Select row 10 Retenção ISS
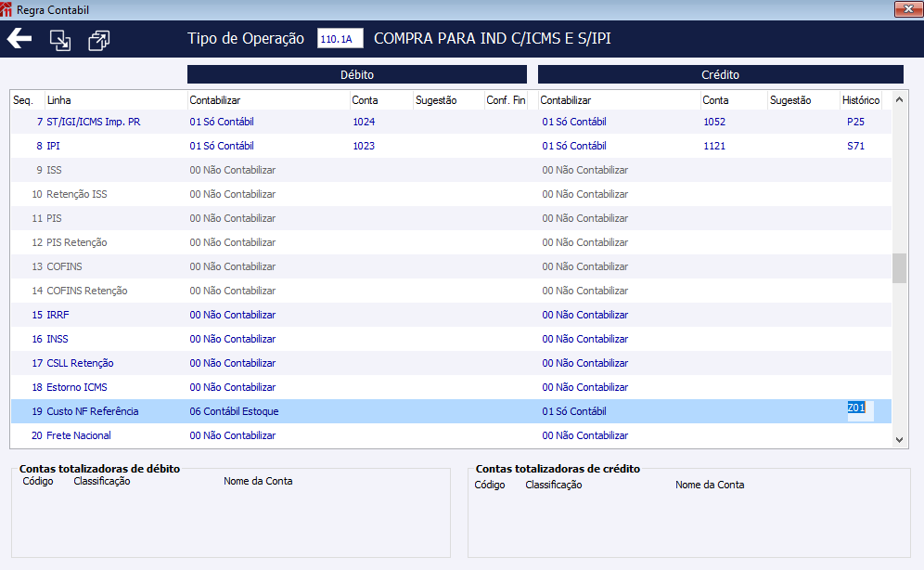Image resolution: width=924 pixels, height=570 pixels. 451,194
